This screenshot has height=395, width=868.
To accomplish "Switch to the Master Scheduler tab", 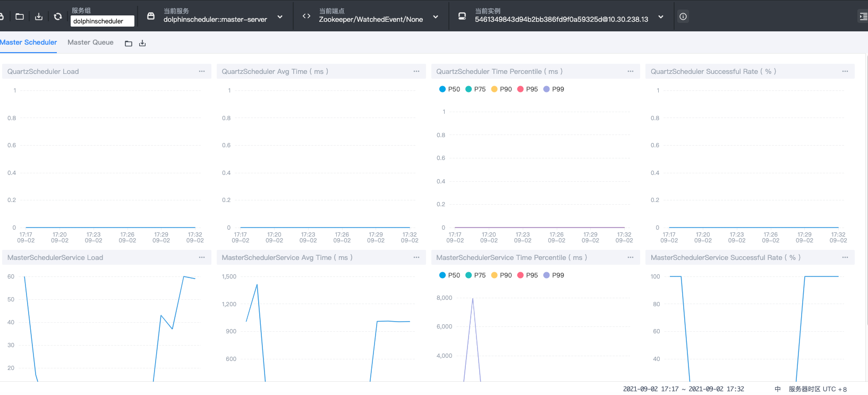I will (x=28, y=43).
